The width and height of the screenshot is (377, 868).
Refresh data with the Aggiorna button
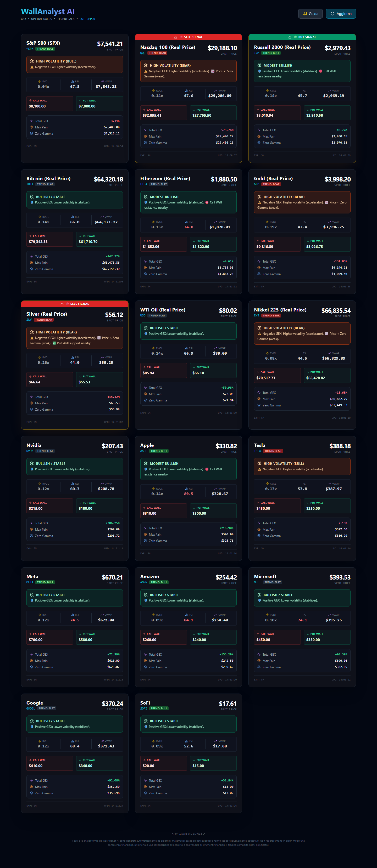click(x=341, y=14)
